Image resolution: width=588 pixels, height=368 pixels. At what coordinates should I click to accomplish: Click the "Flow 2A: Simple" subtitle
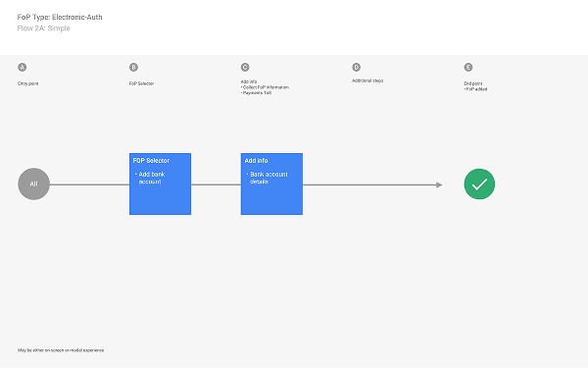(43, 28)
